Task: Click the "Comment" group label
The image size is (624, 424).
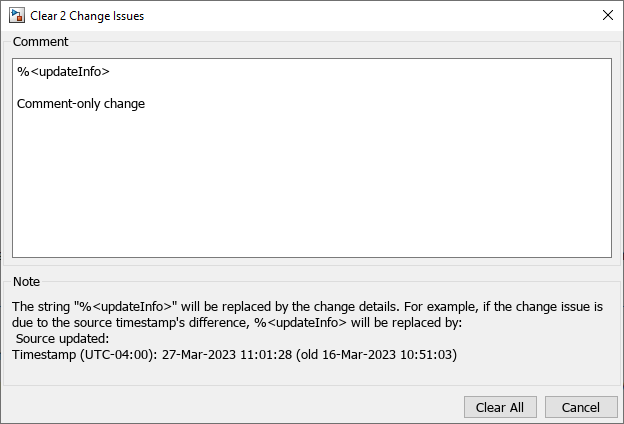Action: [40, 42]
